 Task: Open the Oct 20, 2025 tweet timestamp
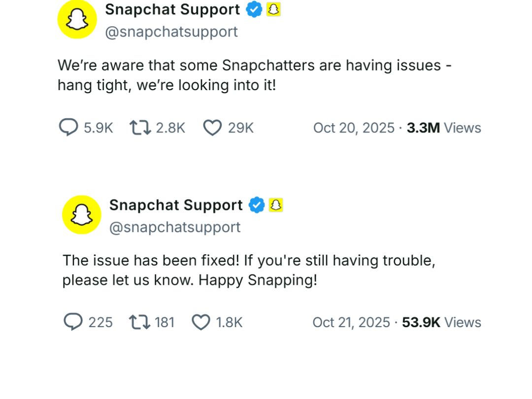pos(354,127)
